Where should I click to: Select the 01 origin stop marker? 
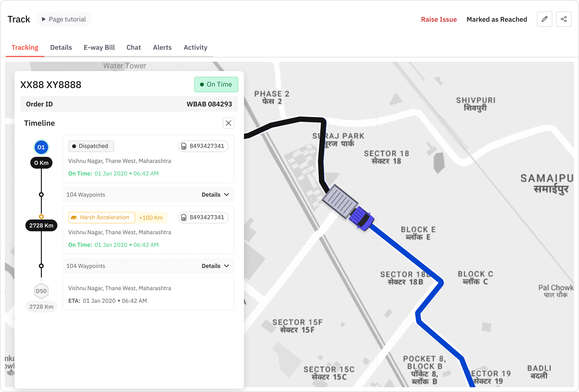point(41,147)
